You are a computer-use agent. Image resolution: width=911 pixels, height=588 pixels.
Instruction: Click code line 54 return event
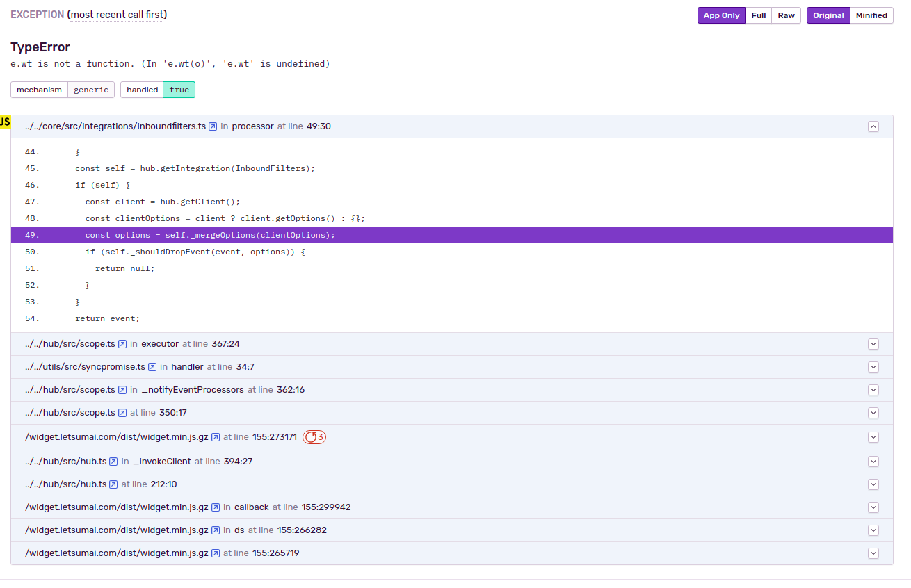coord(452,318)
